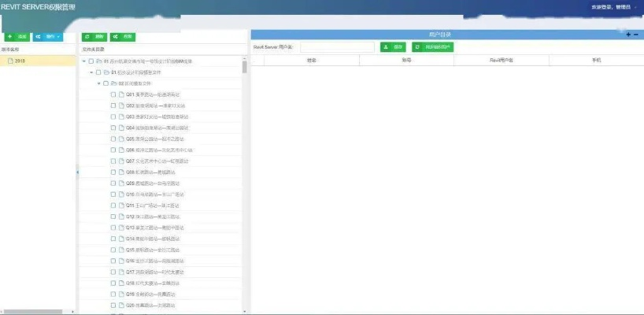Click the Q20 row label text
The width and height of the screenshot is (644, 315).
point(150,305)
